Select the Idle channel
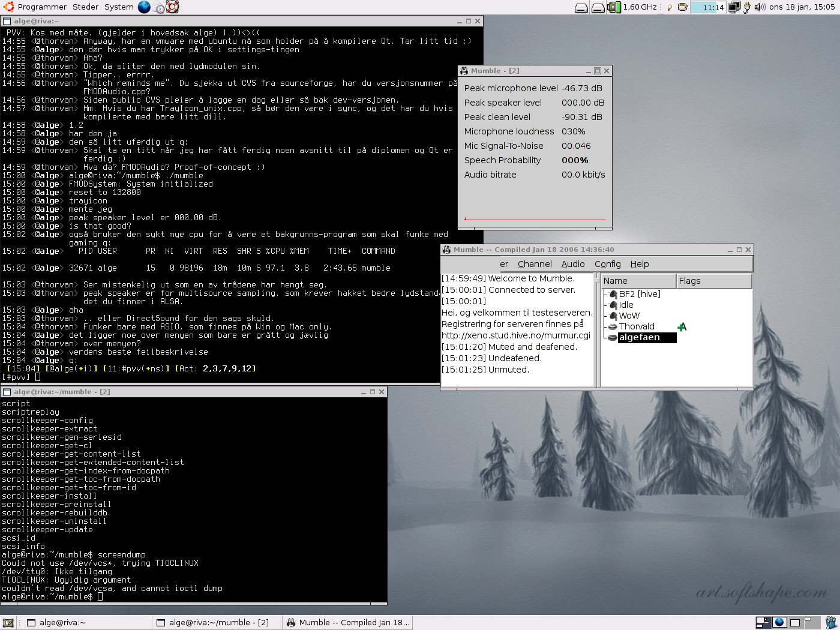The width and height of the screenshot is (840, 630). (x=626, y=305)
